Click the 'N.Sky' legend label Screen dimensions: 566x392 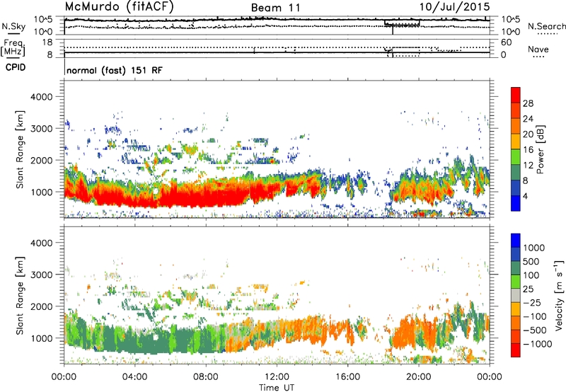pyautogui.click(x=13, y=26)
